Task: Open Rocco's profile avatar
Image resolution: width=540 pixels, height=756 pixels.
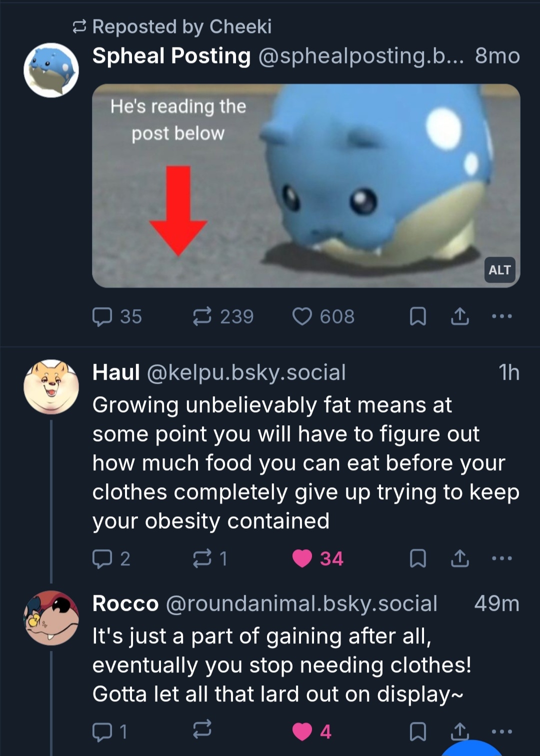Action: [51, 617]
